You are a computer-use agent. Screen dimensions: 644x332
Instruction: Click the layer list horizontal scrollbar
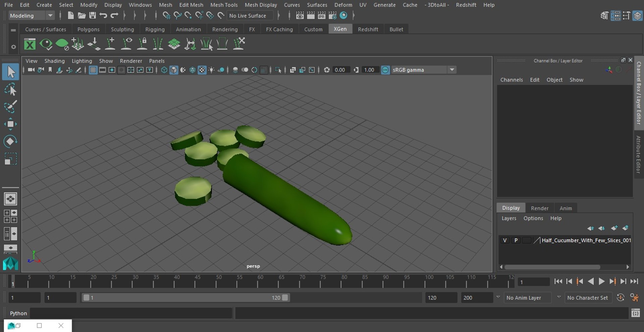pyautogui.click(x=552, y=267)
